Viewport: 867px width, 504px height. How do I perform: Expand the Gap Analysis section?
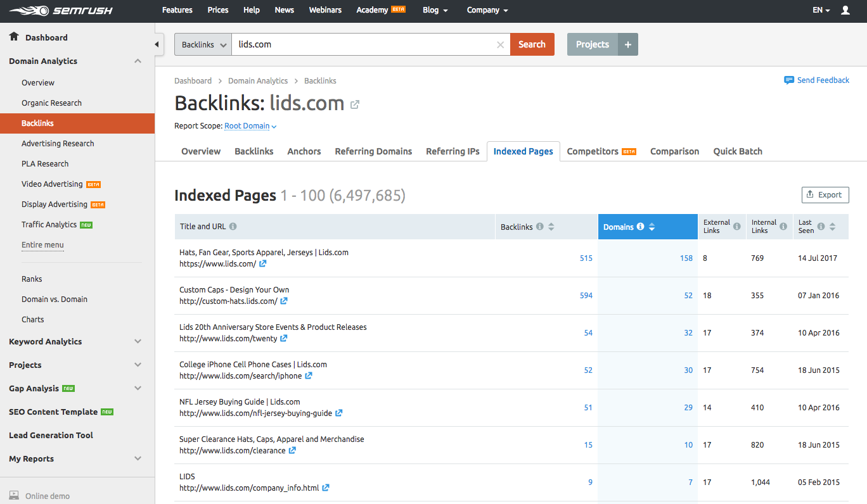point(138,389)
